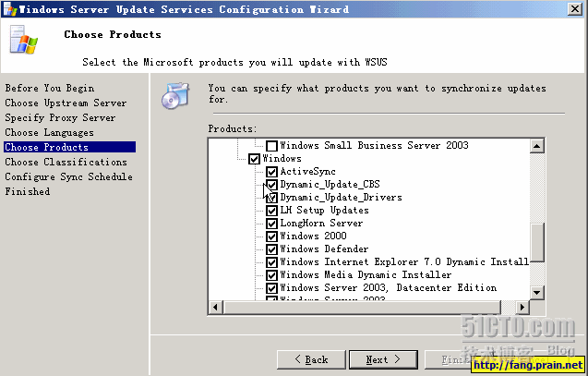
Task: Uncheck the Dynamic_Update_Drivers checkbox
Action: [x=271, y=198]
